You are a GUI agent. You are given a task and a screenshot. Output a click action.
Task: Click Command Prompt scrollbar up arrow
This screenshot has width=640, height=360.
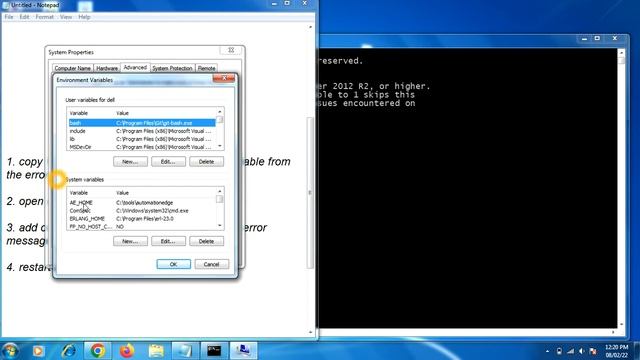click(x=622, y=53)
